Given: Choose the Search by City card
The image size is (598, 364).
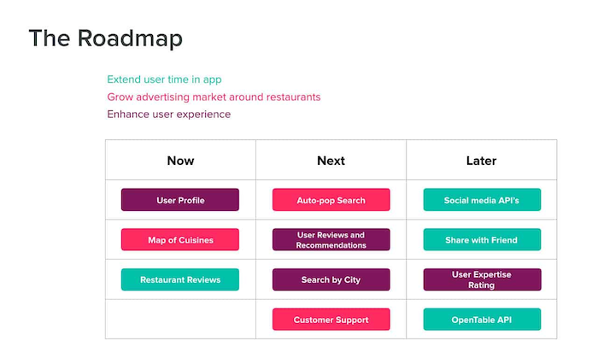Looking at the screenshot, I should pos(331,279).
